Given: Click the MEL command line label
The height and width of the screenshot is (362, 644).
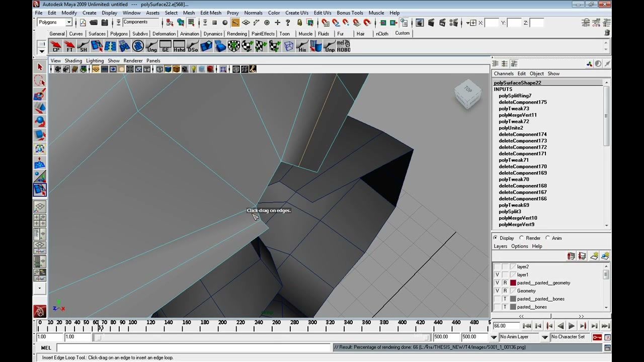Looking at the screenshot, I should [46, 348].
